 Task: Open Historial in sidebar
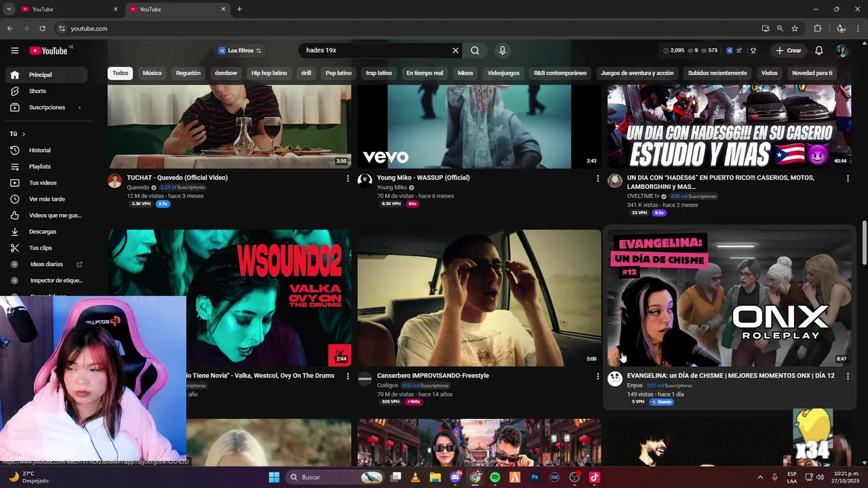[45, 150]
